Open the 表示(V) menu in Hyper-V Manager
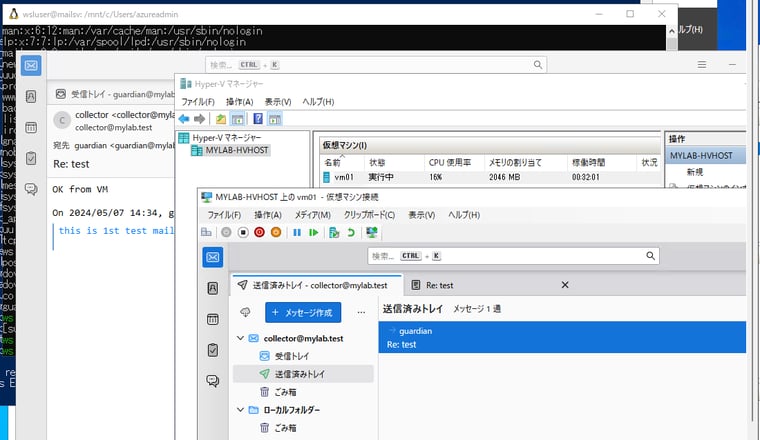The image size is (760, 440). pos(278,102)
